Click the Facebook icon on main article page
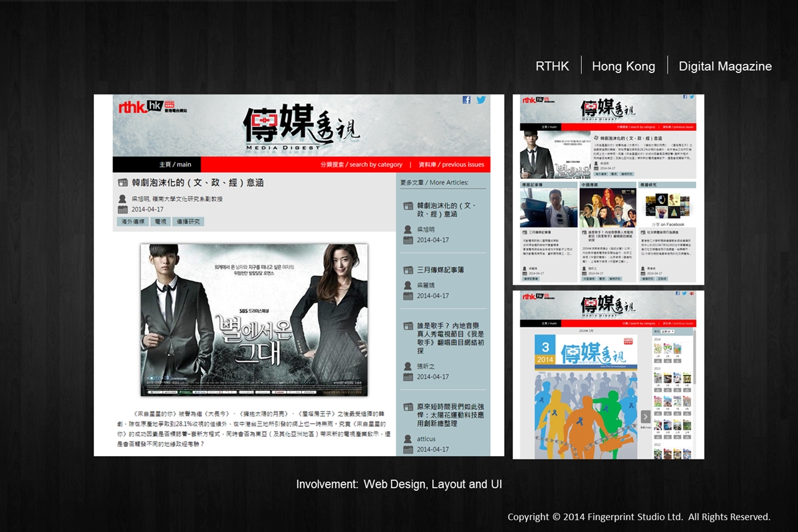 coord(466,100)
